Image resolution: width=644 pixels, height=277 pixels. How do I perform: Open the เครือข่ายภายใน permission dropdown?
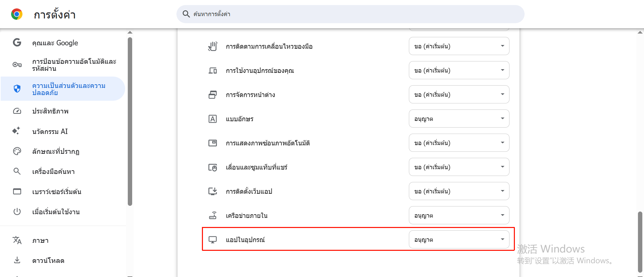459,216
